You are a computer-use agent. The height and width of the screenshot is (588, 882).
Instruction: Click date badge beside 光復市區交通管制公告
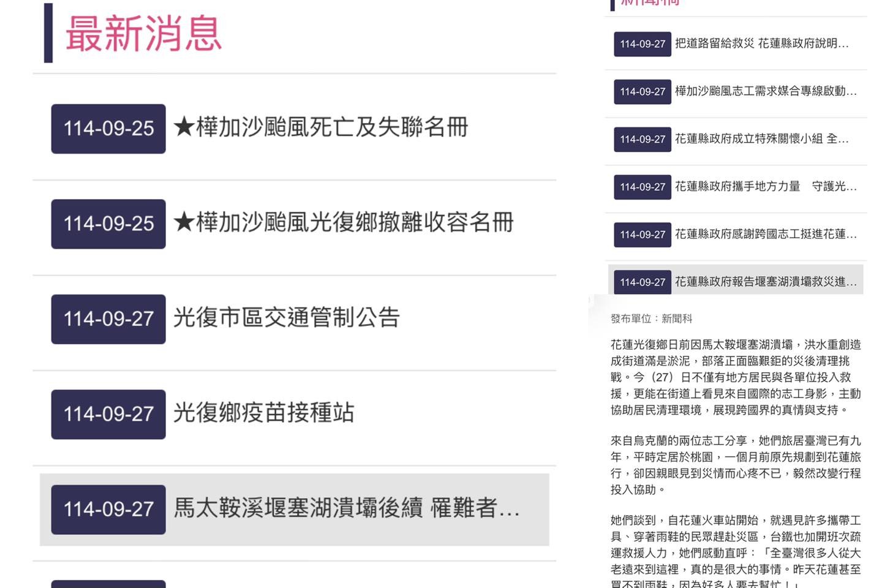point(108,319)
